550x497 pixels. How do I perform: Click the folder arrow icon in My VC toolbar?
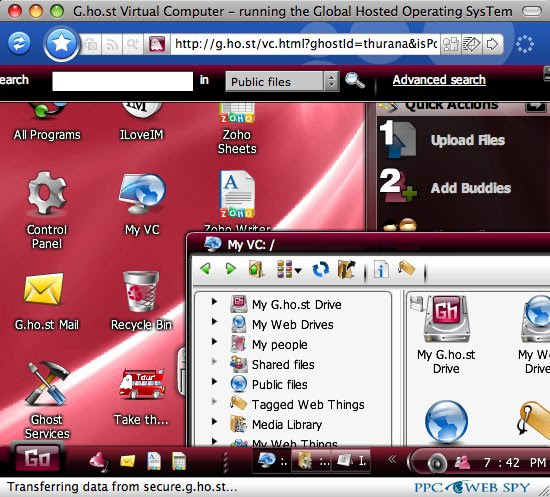pyautogui.click(x=347, y=269)
